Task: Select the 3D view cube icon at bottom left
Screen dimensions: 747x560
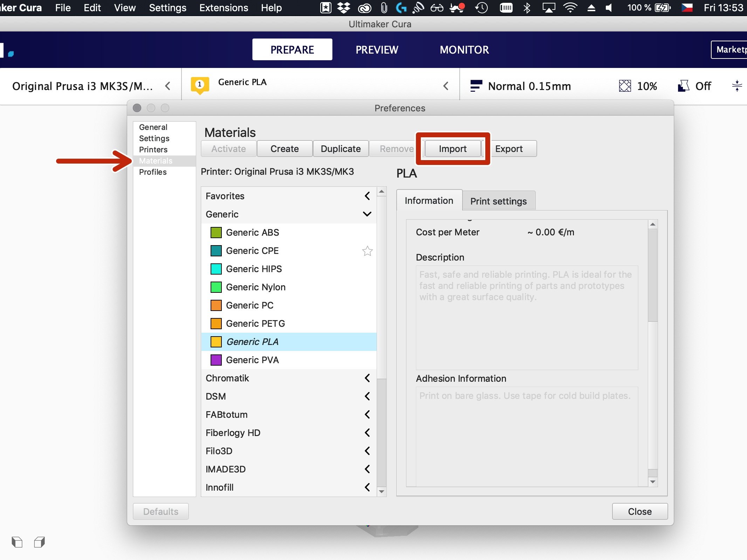Action: 17,542
